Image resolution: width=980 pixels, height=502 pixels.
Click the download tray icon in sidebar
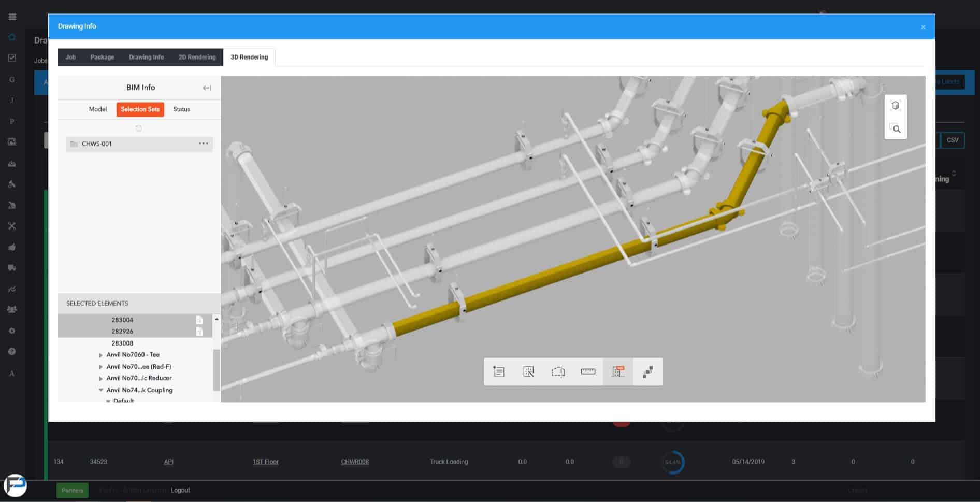pyautogui.click(x=12, y=164)
